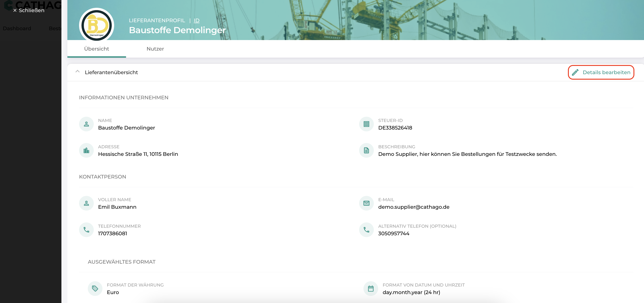Click the envelope icon beside E-MAIL

coord(366,203)
